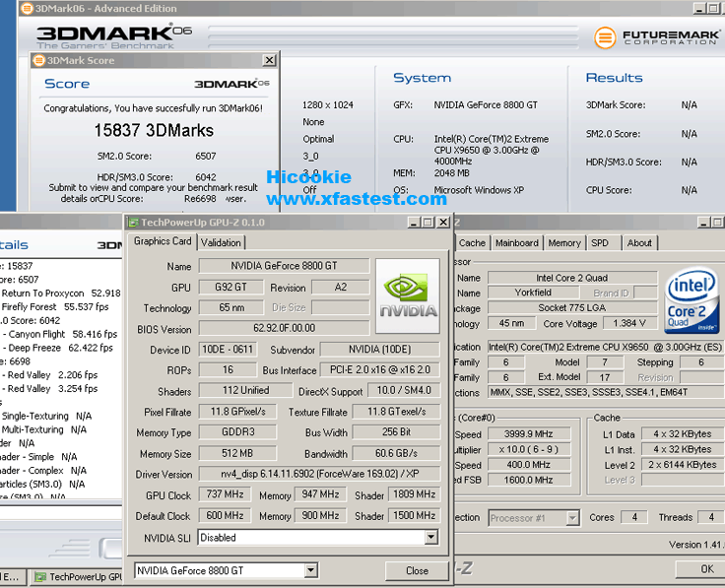Click the 'Red Valley 2.206 fps' result row
Screen dimensions: 725x588
[52, 375]
